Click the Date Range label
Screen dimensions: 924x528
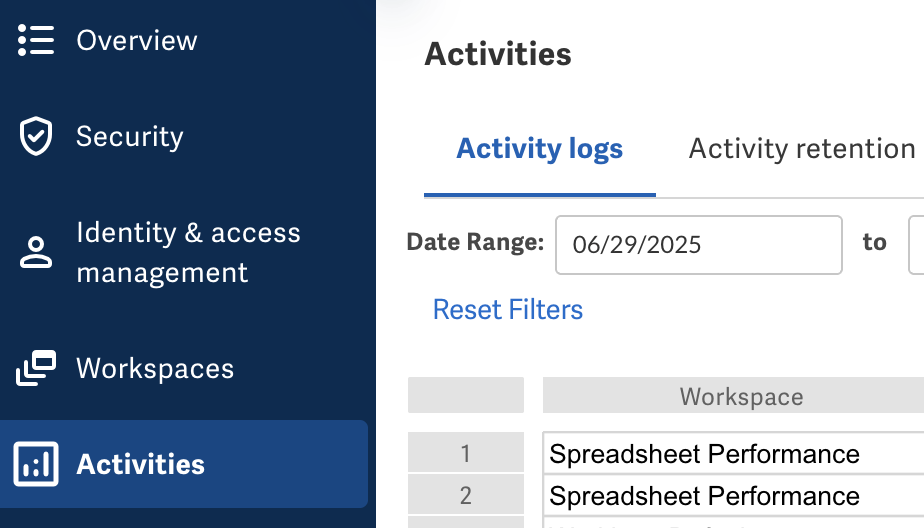[475, 242]
